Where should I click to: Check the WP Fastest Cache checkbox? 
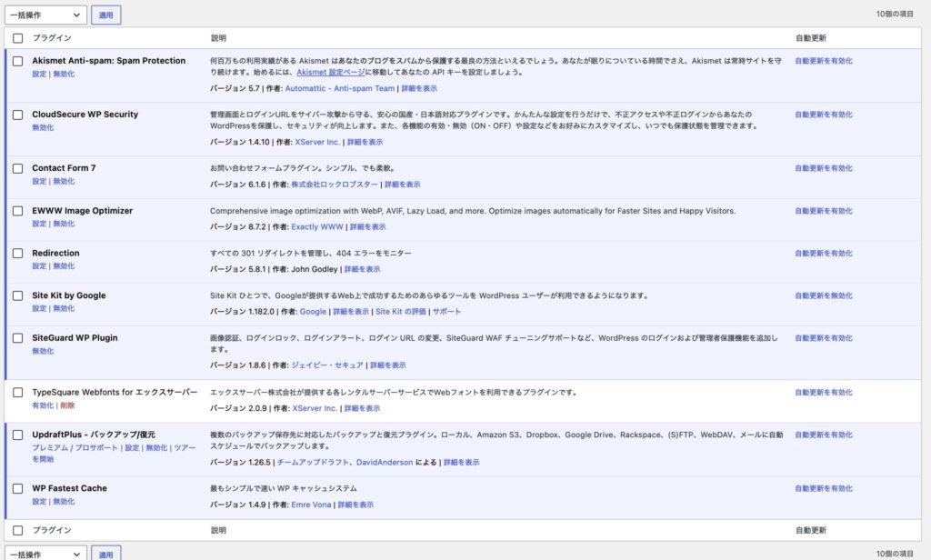[x=18, y=488]
